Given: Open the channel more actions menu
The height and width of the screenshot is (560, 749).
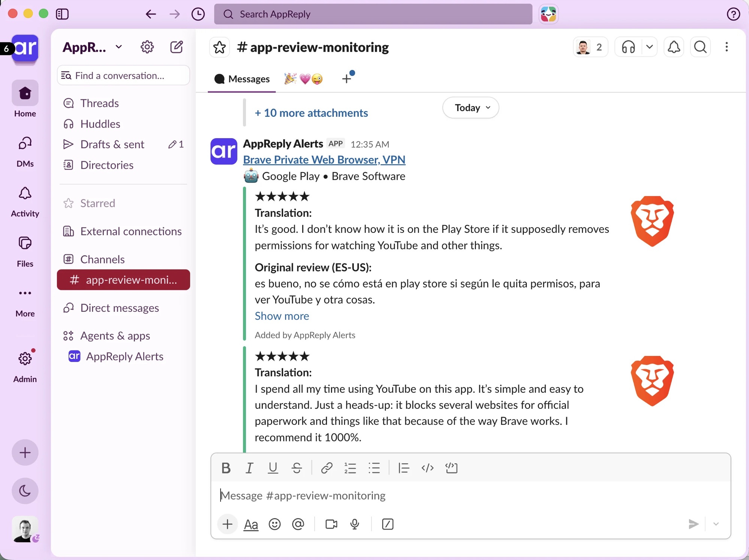Looking at the screenshot, I should tap(727, 47).
